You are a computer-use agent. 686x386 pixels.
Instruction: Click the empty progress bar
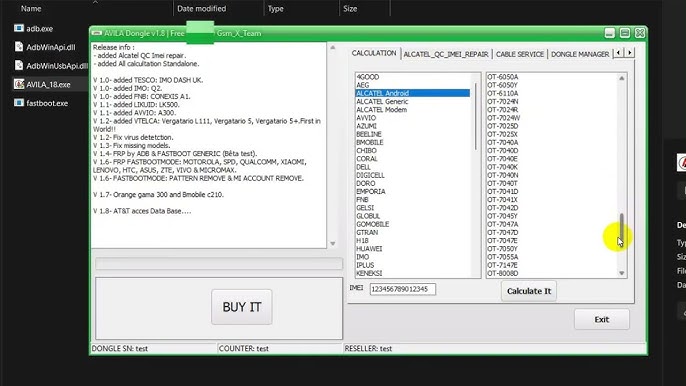tap(219, 263)
